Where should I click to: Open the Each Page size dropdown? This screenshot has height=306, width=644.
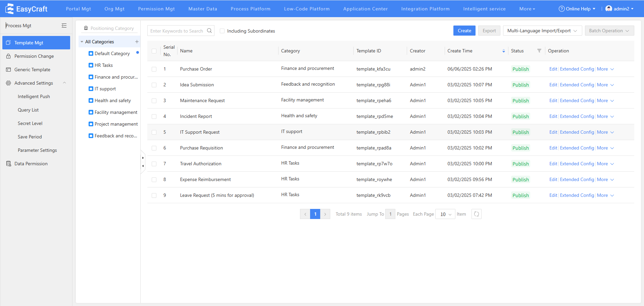click(x=445, y=214)
